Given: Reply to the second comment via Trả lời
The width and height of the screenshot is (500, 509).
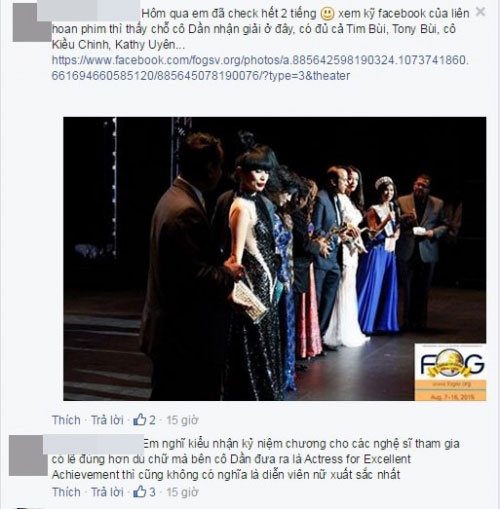Looking at the screenshot, I should pos(107,492).
